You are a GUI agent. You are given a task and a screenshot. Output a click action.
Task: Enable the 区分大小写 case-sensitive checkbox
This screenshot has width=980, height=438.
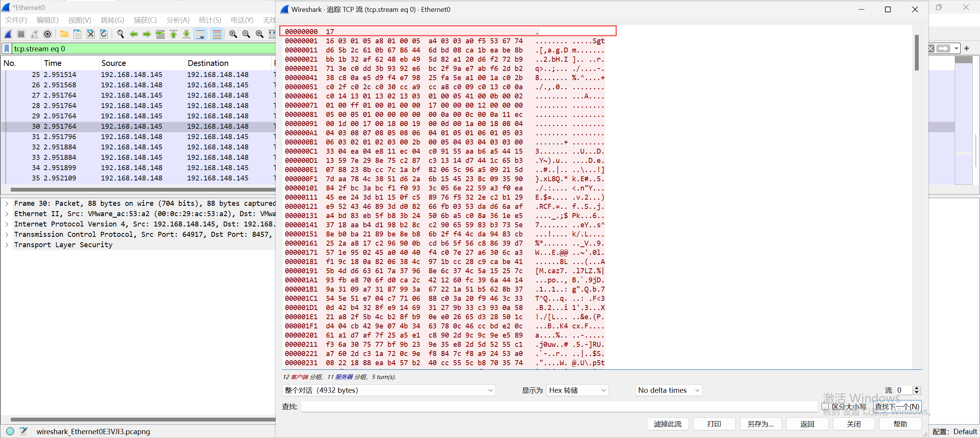point(825,406)
